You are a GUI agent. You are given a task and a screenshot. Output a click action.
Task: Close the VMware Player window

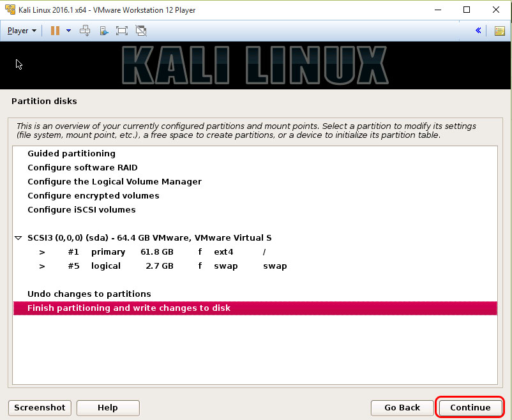point(495,10)
